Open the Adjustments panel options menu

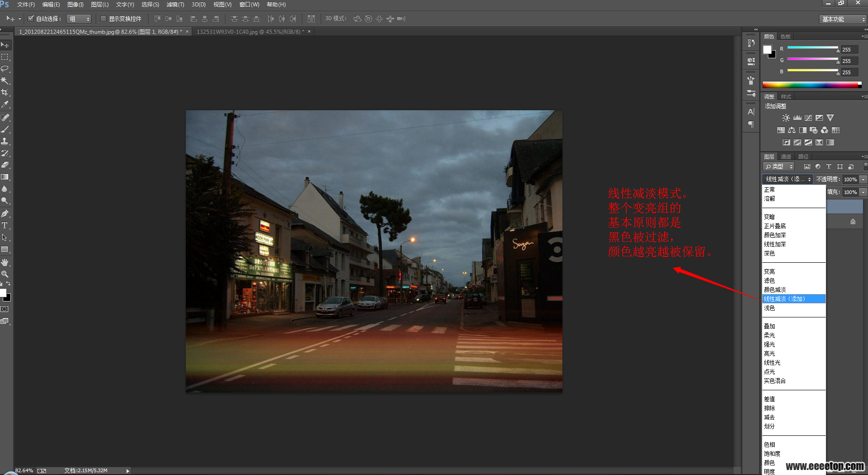coord(864,97)
